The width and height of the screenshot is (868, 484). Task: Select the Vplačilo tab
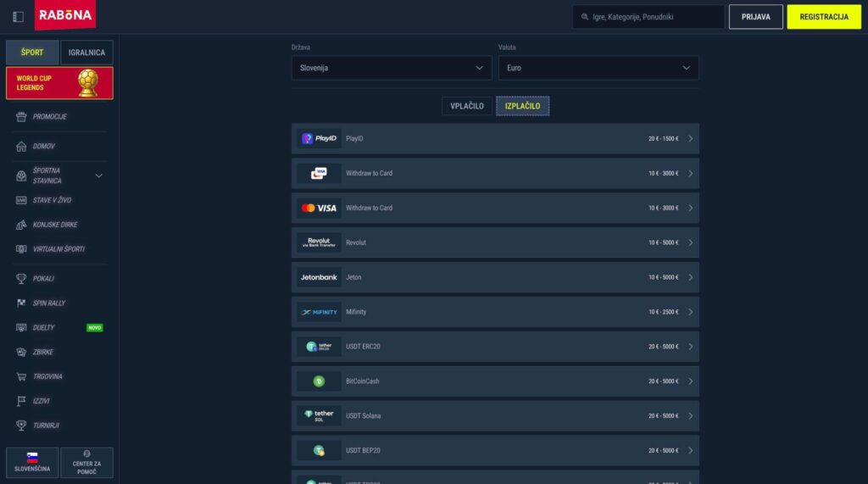467,106
